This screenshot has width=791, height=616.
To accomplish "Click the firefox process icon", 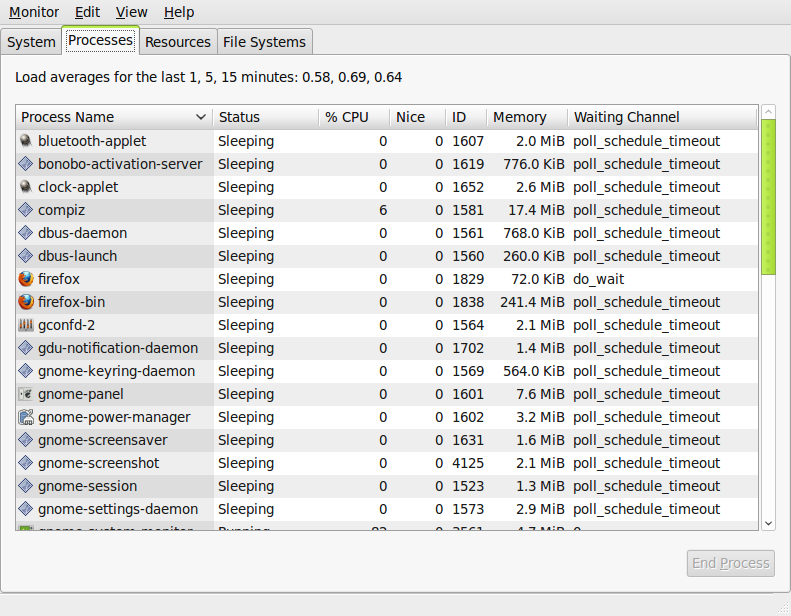I will [x=26, y=279].
